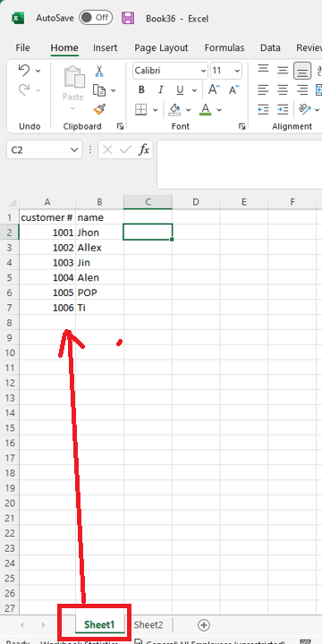Open the Insert ribbon tab

106,47
